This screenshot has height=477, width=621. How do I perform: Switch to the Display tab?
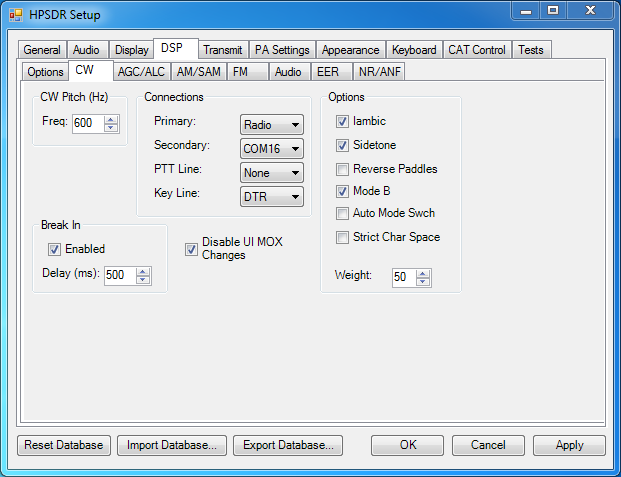pos(131,50)
